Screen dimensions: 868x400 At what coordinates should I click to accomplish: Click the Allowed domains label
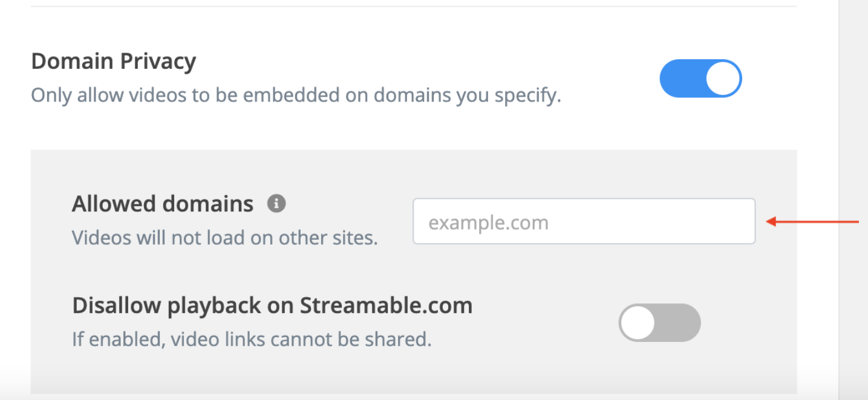click(163, 204)
